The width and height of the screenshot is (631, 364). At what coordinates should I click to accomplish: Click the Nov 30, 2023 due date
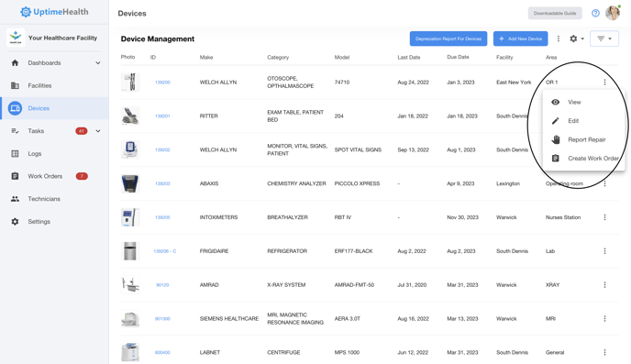(463, 217)
